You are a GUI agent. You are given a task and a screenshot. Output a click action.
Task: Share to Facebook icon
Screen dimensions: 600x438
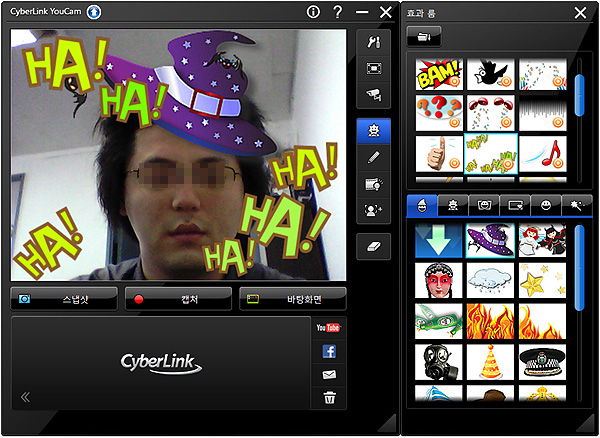pyautogui.click(x=329, y=351)
